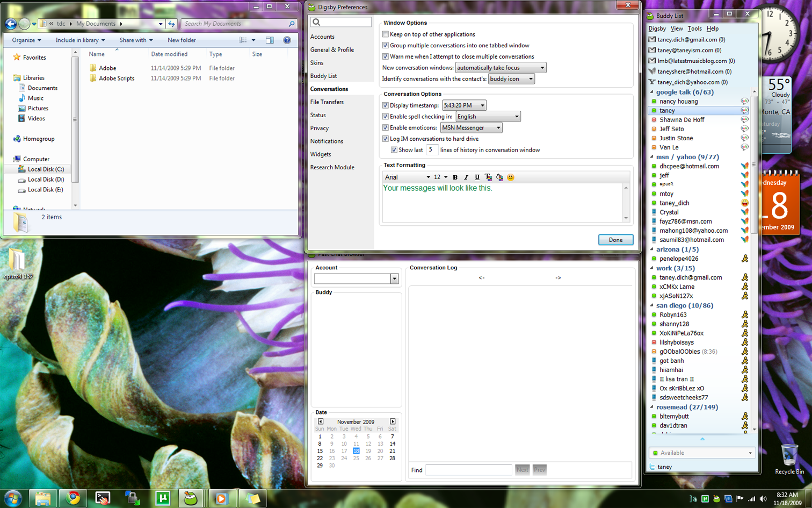Open the Digsby taskbar button

[x=191, y=498]
